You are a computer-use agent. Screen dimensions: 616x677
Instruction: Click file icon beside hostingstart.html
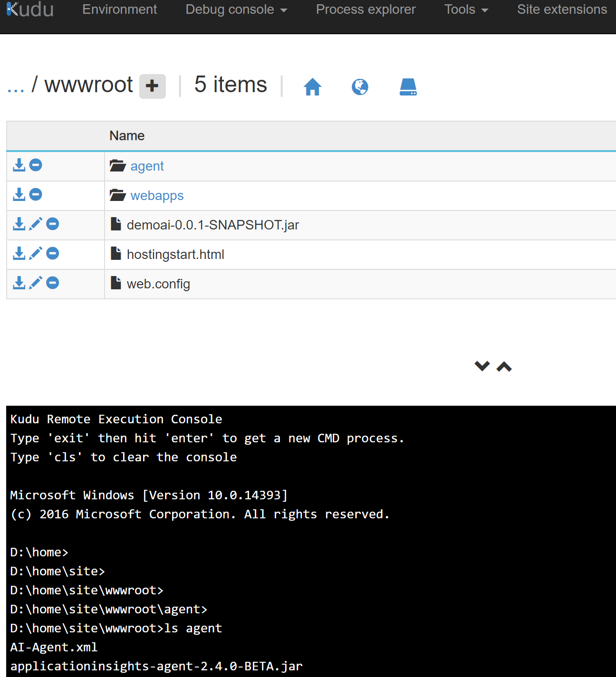pyautogui.click(x=116, y=253)
